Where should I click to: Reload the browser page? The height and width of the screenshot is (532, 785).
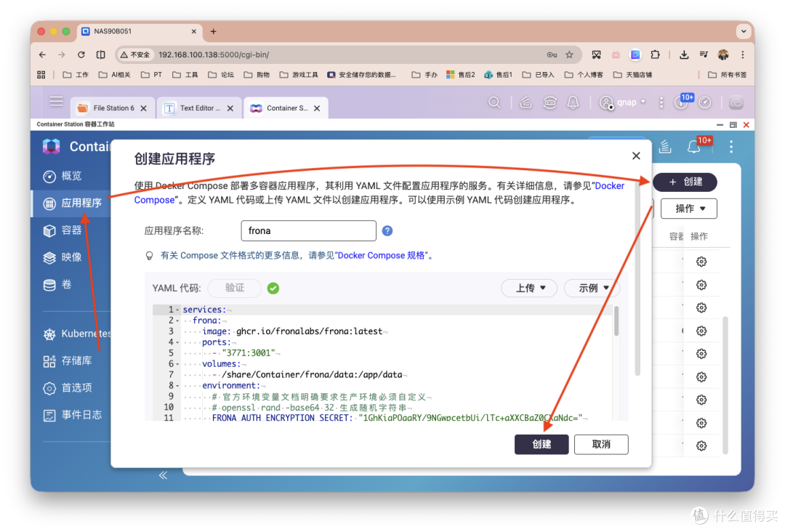tap(81, 55)
